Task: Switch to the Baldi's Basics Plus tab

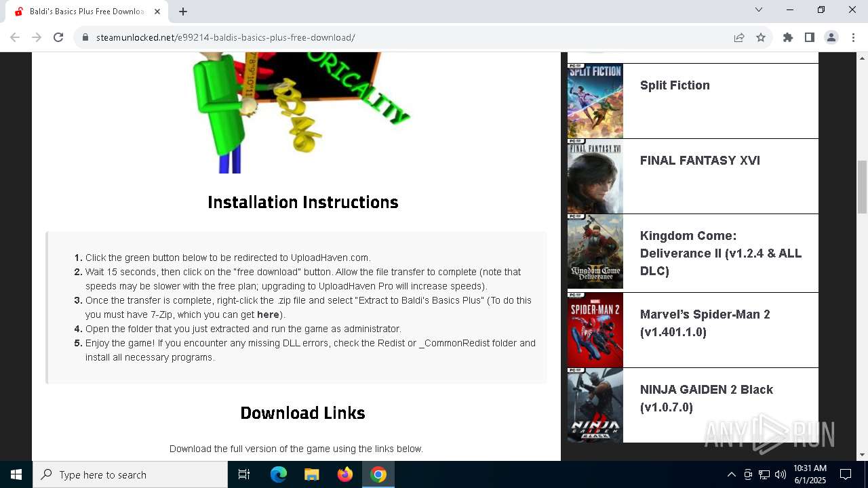Action: pos(87,12)
